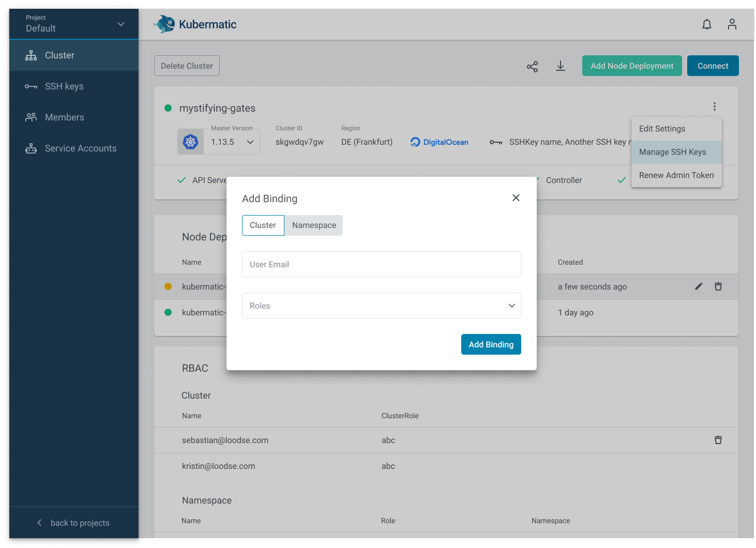This screenshot has width=756, height=548.
Task: Click the download kubeconfig icon
Action: coord(561,66)
